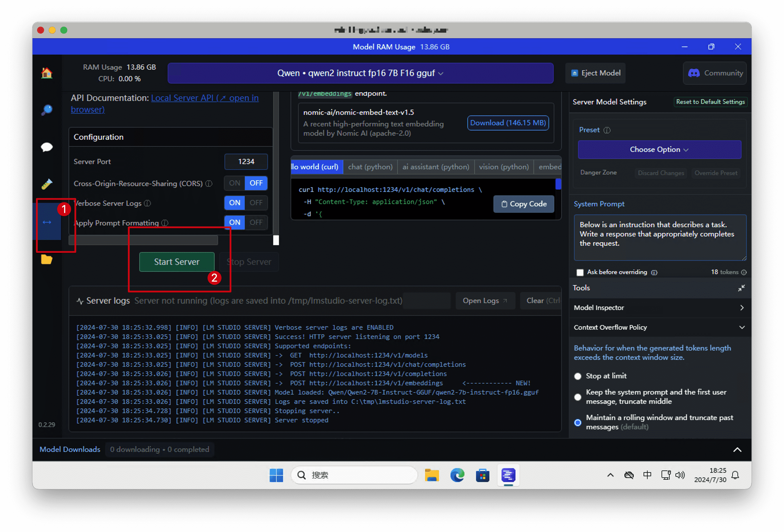
Task: Switch to the embed tab
Action: (548, 167)
